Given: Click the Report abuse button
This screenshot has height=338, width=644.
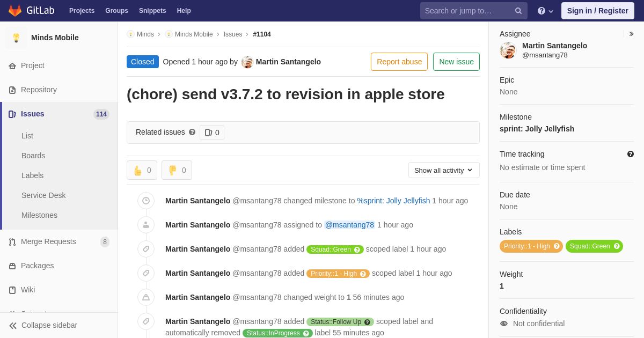Looking at the screenshot, I should point(399,62).
